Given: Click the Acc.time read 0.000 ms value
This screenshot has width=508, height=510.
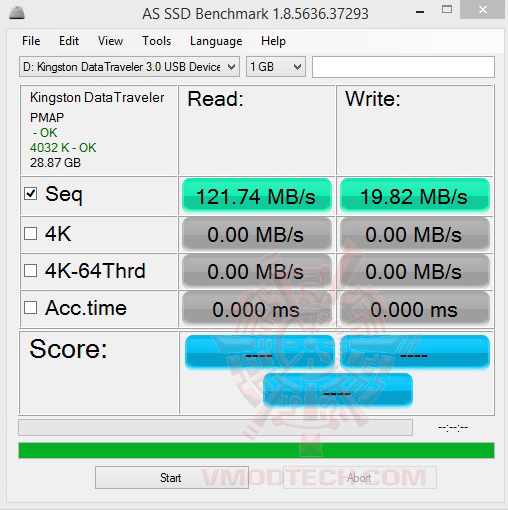Looking at the screenshot, I should (257, 309).
